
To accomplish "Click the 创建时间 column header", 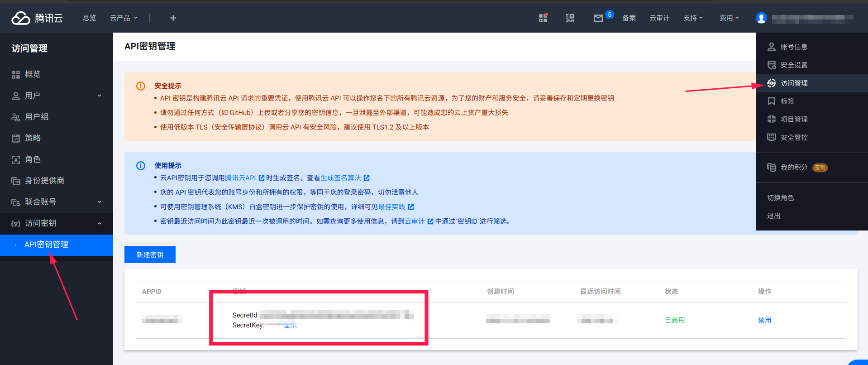I will 500,292.
